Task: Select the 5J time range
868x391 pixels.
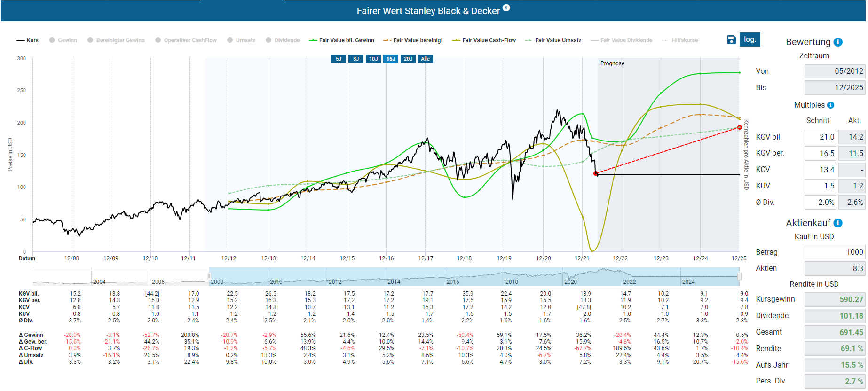Action: [x=339, y=59]
